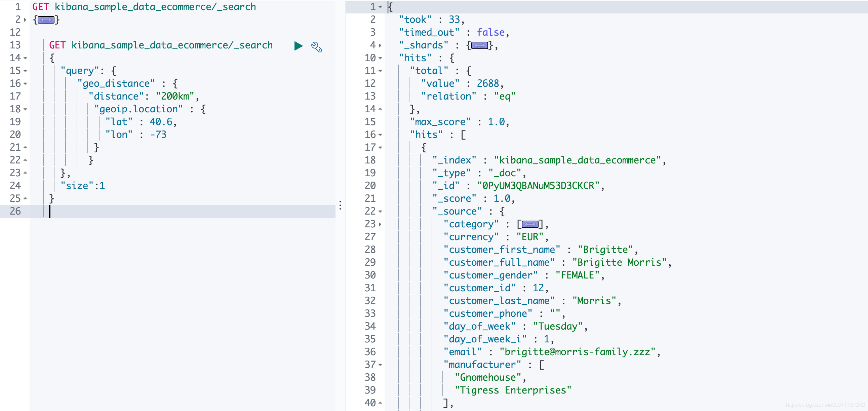Screen dimensions: 868x411
Task: Collapse the request body at line 14
Action: (26, 58)
